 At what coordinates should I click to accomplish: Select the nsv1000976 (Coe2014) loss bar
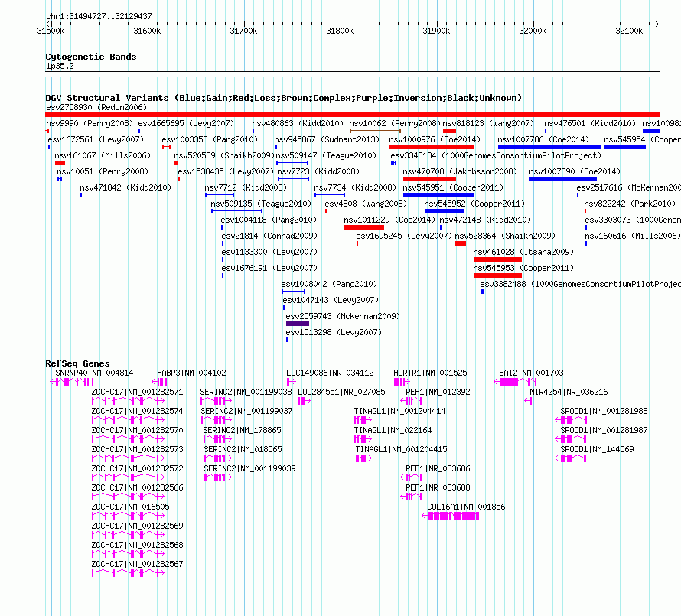432,147
